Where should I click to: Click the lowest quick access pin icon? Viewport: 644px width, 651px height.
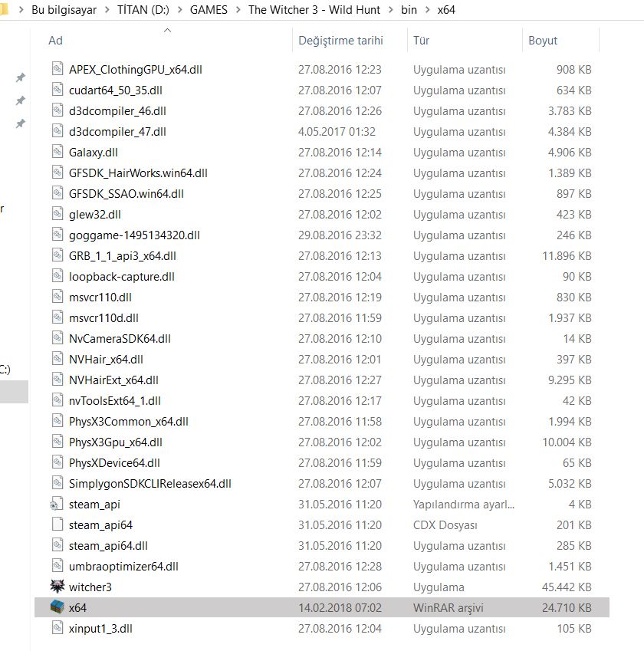tap(21, 123)
